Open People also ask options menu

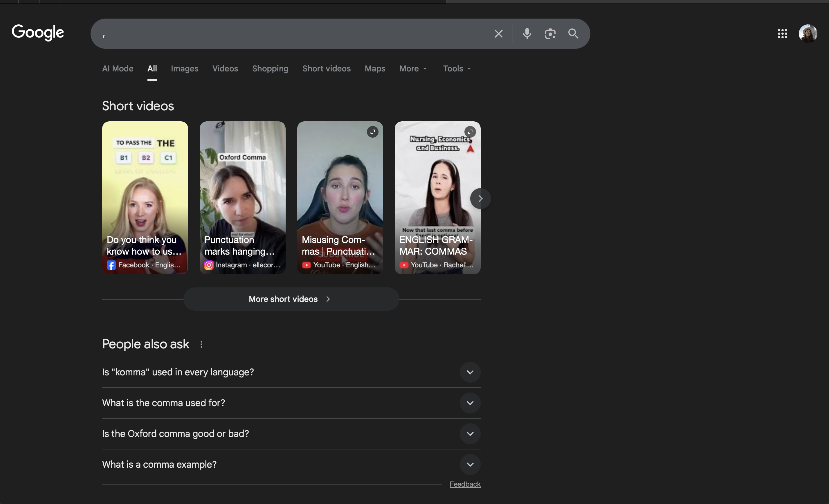pos(201,344)
